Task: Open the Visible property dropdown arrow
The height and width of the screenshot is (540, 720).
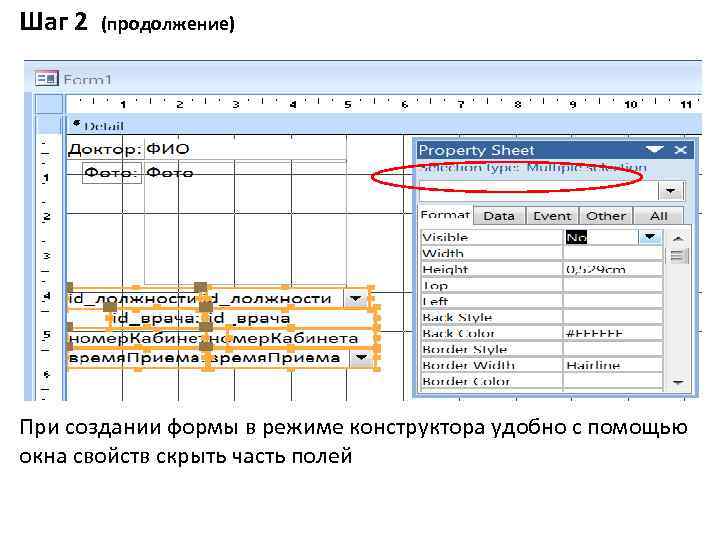Action: click(650, 237)
